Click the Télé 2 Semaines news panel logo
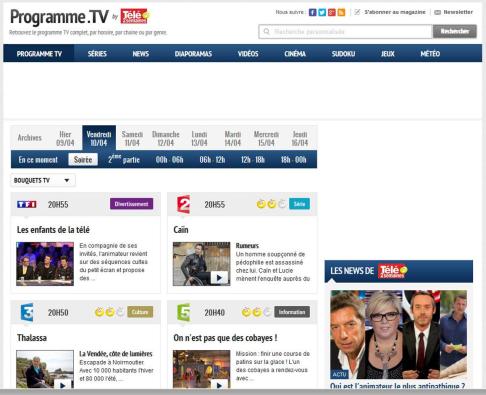The width and height of the screenshot is (486, 395). click(393, 271)
